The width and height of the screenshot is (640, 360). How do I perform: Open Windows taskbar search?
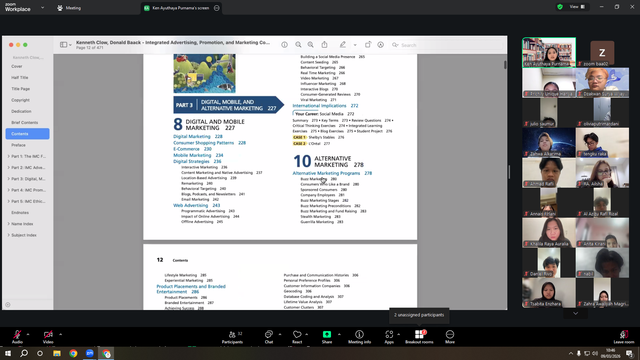[x=24, y=353]
